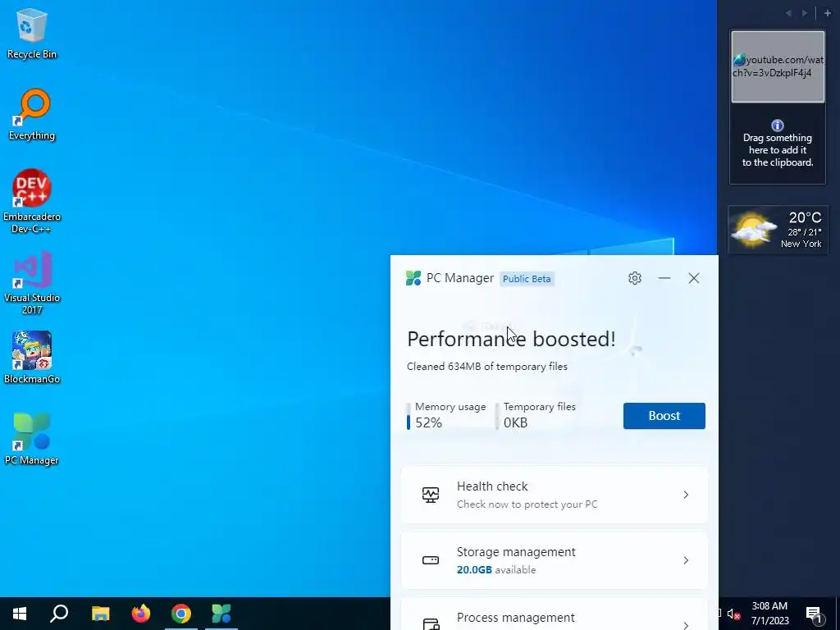Image resolution: width=840 pixels, height=630 pixels.
Task: Select Embarcadero Dev-C++ desktop shortcut
Action: point(32,202)
